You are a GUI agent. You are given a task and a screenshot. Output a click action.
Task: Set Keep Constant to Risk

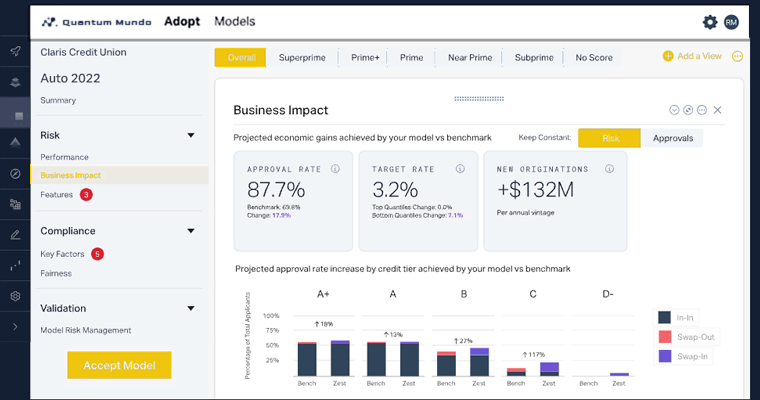pos(609,139)
